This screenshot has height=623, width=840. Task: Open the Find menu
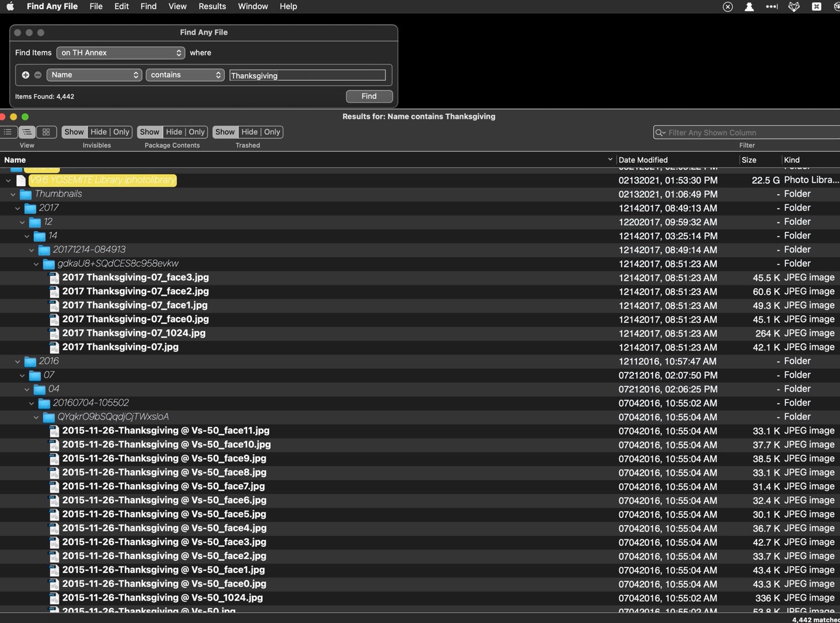148,6
